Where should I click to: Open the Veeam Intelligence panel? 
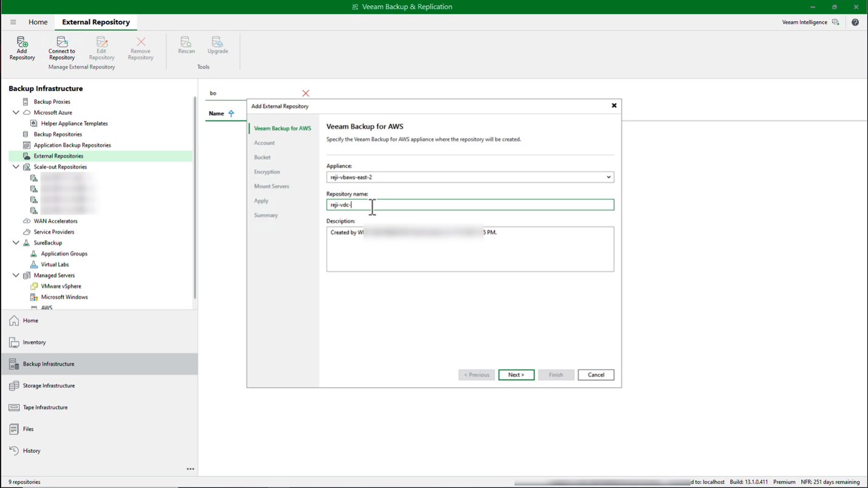tap(810, 22)
